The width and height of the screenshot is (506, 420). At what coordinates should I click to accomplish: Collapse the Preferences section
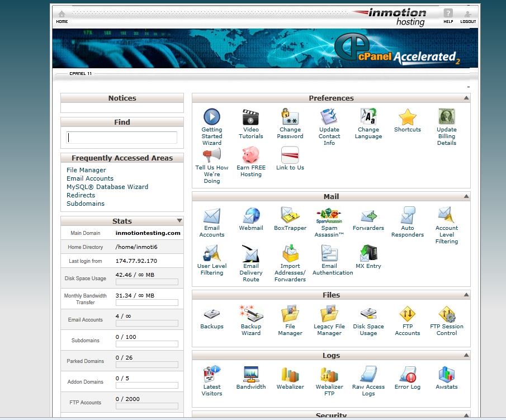coord(466,98)
